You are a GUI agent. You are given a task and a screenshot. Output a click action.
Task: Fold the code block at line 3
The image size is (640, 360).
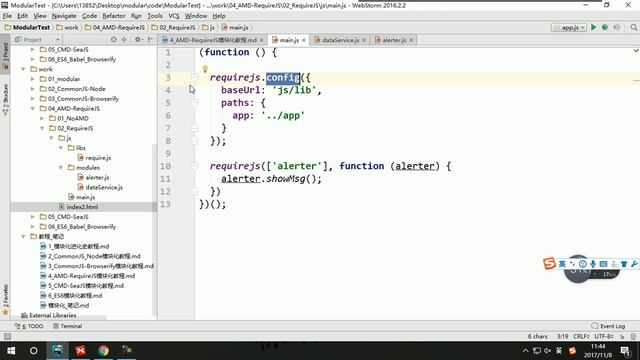tap(195, 78)
